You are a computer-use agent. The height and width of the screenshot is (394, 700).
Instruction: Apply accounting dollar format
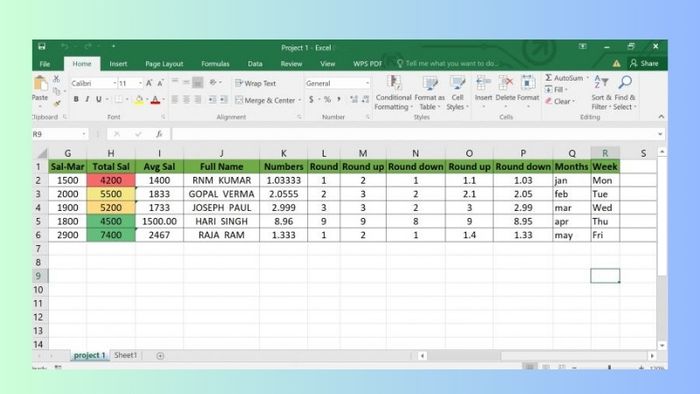[311, 99]
